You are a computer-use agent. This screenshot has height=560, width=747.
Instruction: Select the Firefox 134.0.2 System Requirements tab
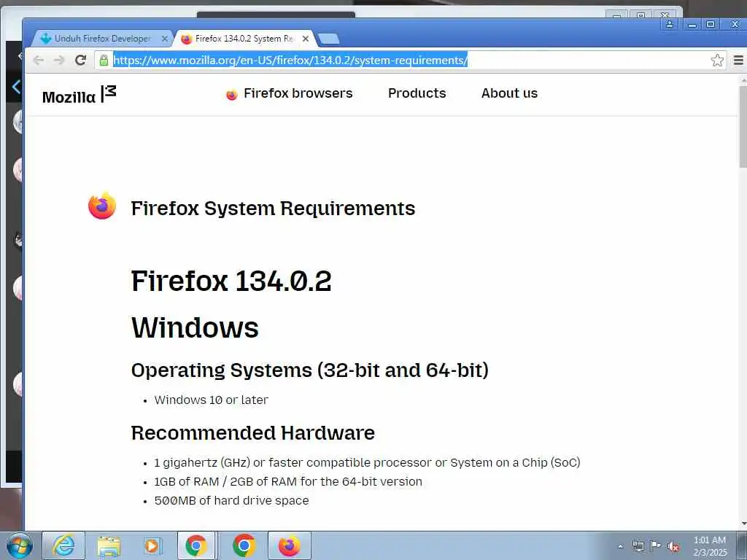coord(244,39)
